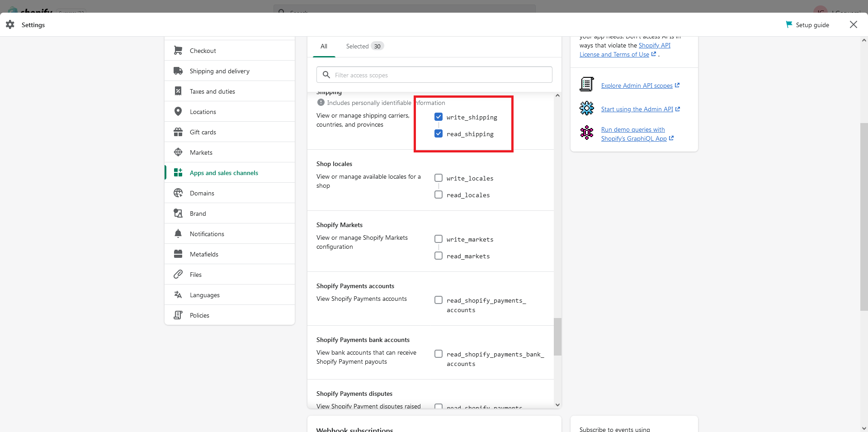Enable the read_locales checkbox
Image resolution: width=868 pixels, height=432 pixels.
click(x=439, y=195)
